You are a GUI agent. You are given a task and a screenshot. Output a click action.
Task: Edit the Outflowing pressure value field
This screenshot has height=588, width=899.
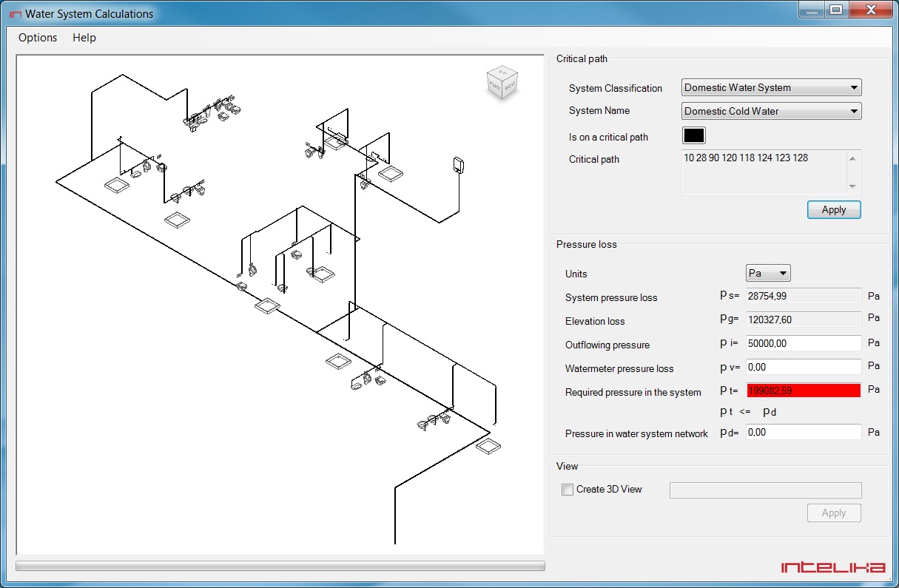click(803, 342)
